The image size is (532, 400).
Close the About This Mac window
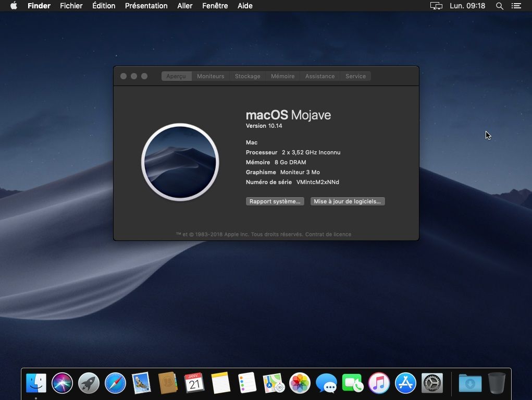123,76
